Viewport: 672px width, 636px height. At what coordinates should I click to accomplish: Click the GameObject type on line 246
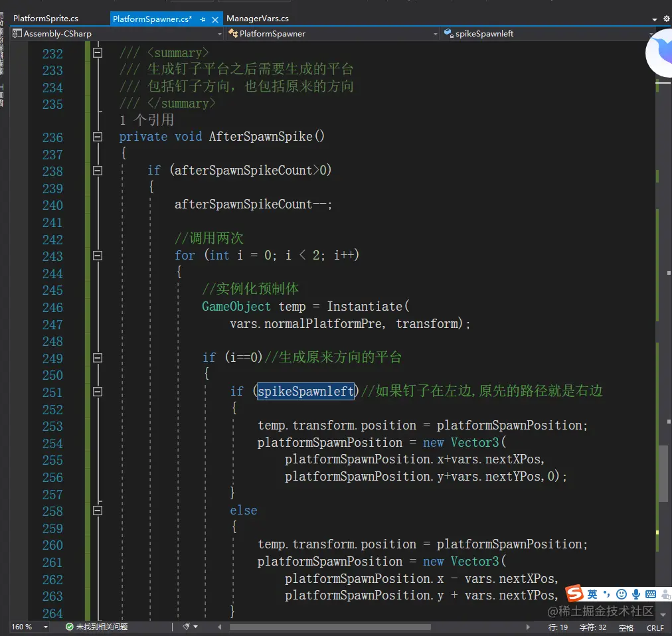(x=236, y=307)
